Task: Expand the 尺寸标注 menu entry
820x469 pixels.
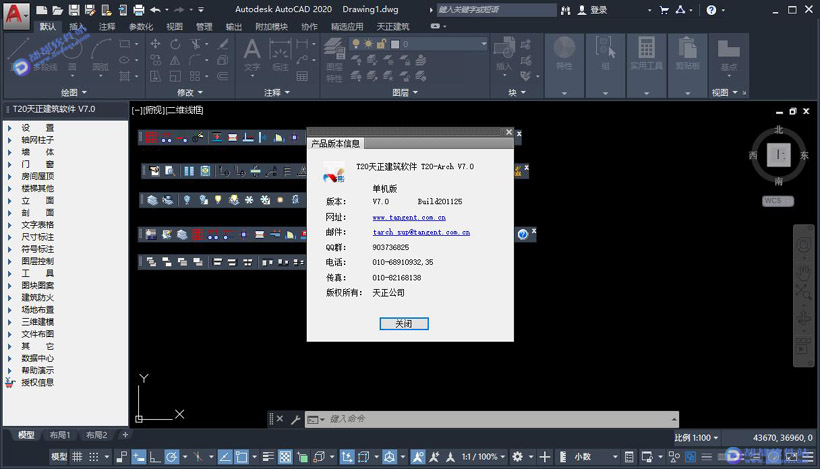Action: [x=37, y=237]
